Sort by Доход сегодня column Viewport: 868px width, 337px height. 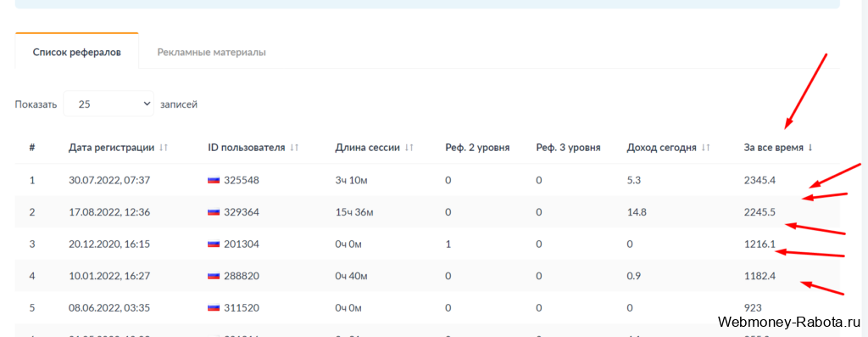[668, 148]
